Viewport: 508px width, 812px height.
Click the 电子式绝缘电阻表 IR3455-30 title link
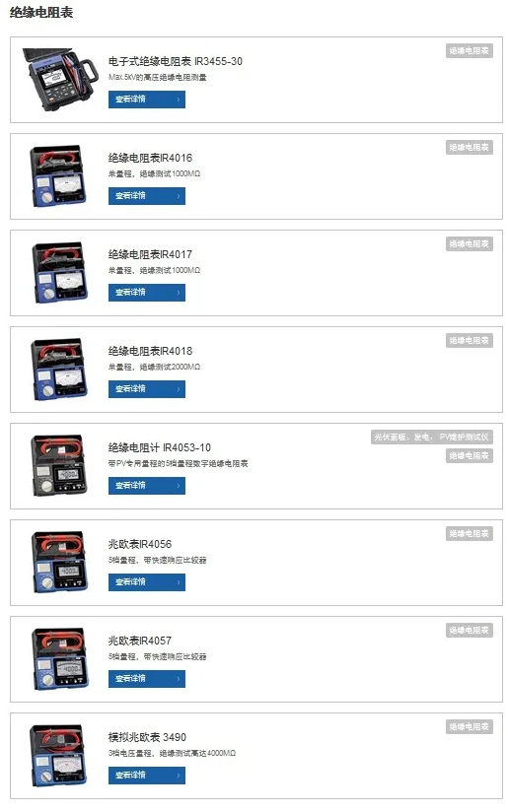(176, 62)
